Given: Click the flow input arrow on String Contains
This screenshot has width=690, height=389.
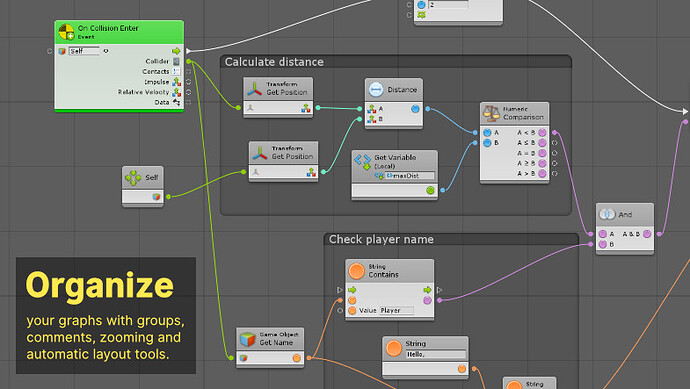Looking at the screenshot, I should (x=352, y=290).
